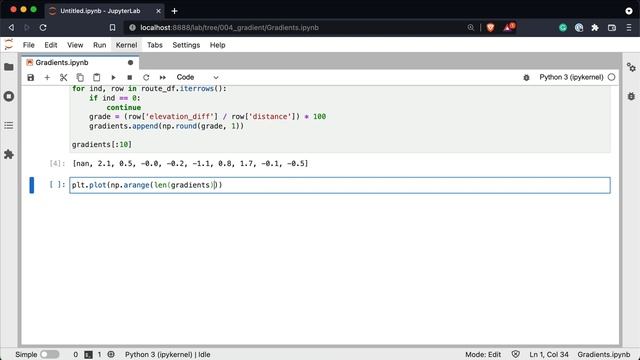The height and width of the screenshot is (360, 640).
Task: Open the Settings menu
Action: (x=186, y=45)
